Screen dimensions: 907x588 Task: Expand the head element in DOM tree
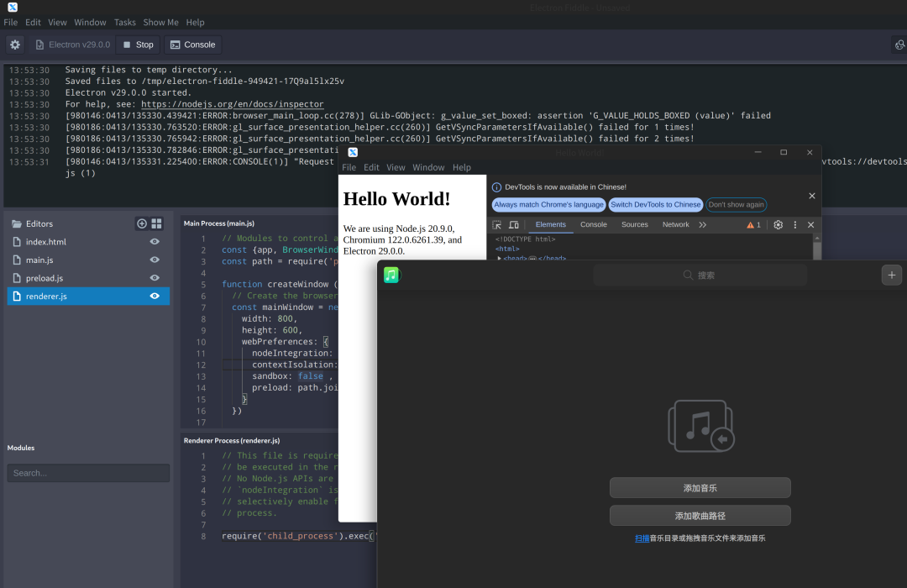pyautogui.click(x=499, y=258)
